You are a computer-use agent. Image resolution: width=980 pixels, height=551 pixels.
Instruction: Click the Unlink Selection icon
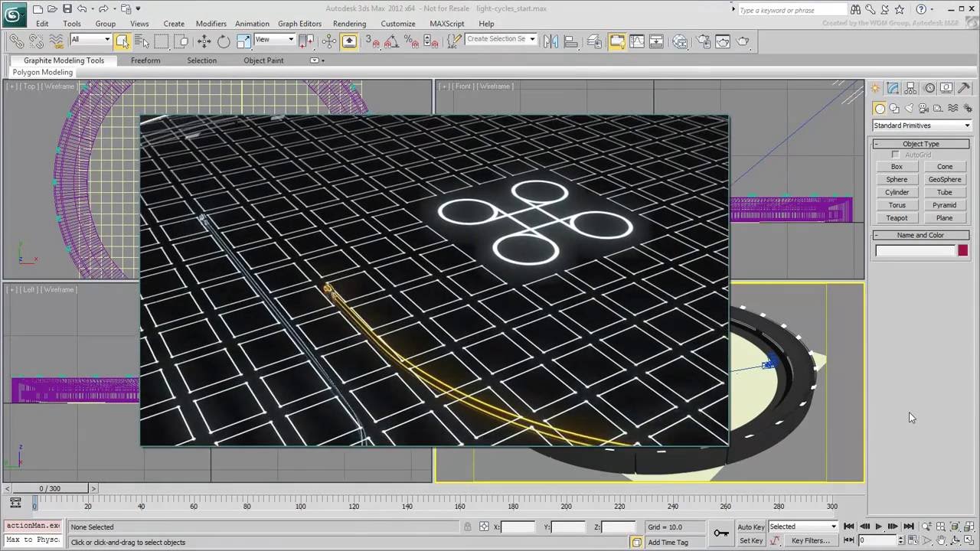coord(36,41)
